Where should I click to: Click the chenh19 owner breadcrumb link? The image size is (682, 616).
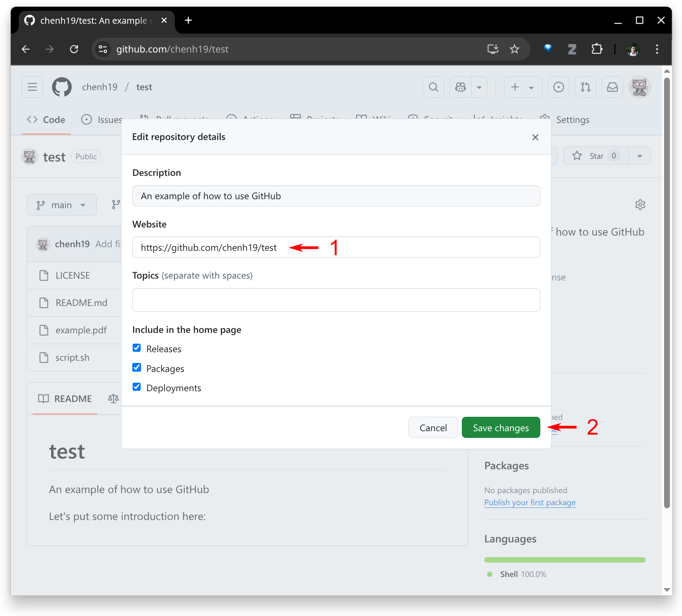[x=100, y=87]
